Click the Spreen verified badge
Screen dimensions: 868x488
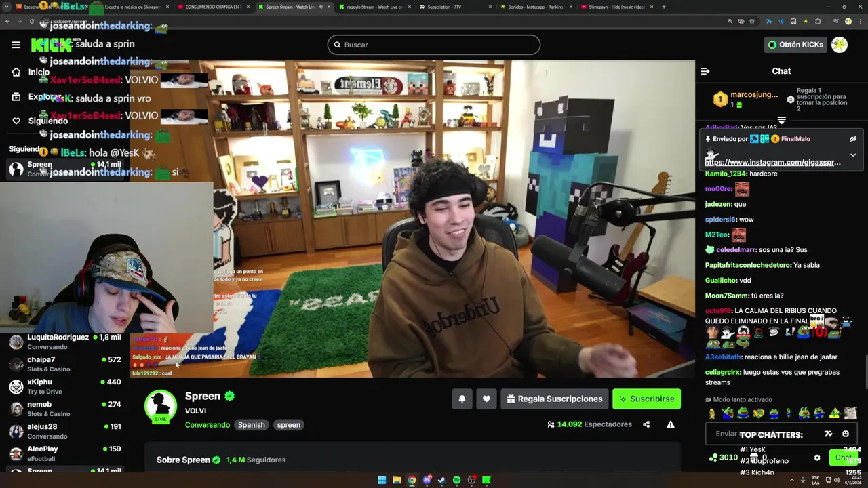[x=230, y=396]
